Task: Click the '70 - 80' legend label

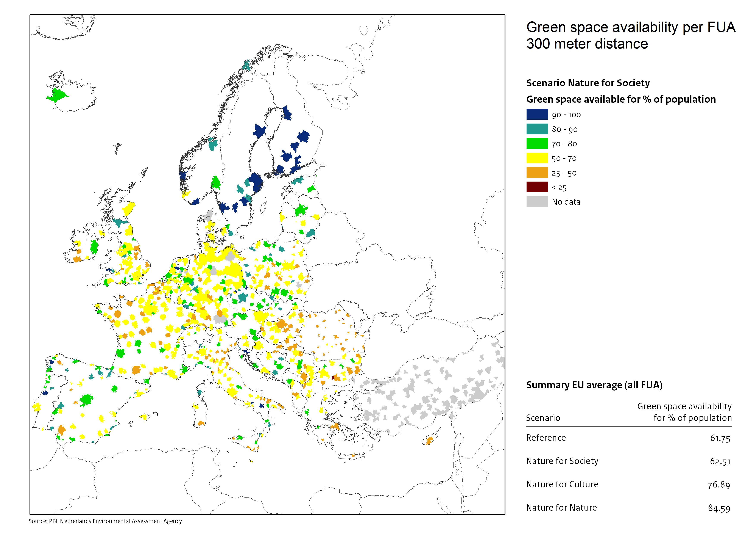Action: (564, 144)
